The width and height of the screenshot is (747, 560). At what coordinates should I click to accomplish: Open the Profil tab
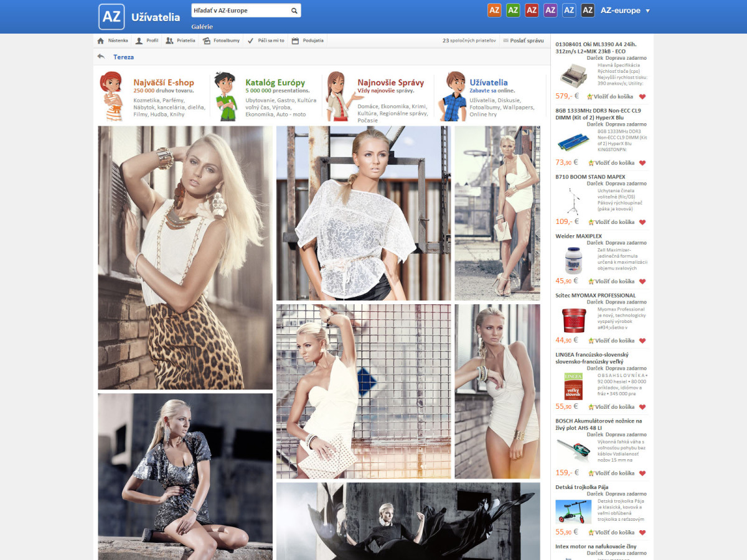(x=147, y=40)
